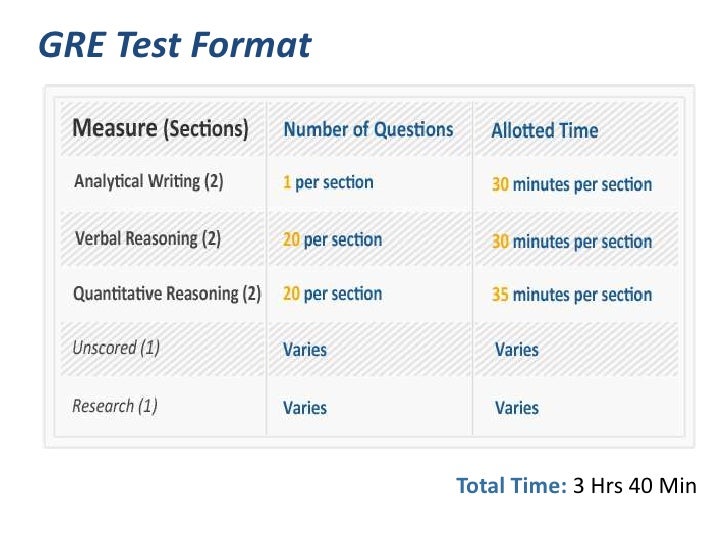Click '30 minutes per section' for Analytical Writing
Screen dimensions: 728x546
tap(571, 184)
